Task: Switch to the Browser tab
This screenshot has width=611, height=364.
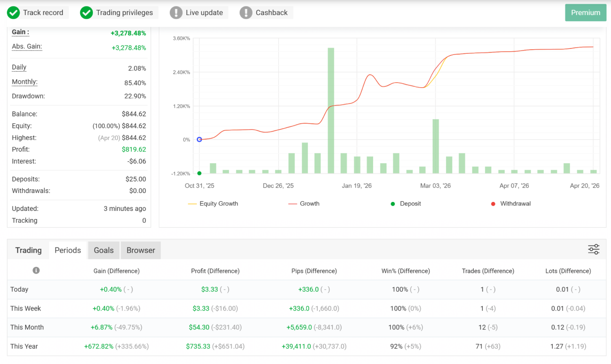Action: tap(141, 250)
